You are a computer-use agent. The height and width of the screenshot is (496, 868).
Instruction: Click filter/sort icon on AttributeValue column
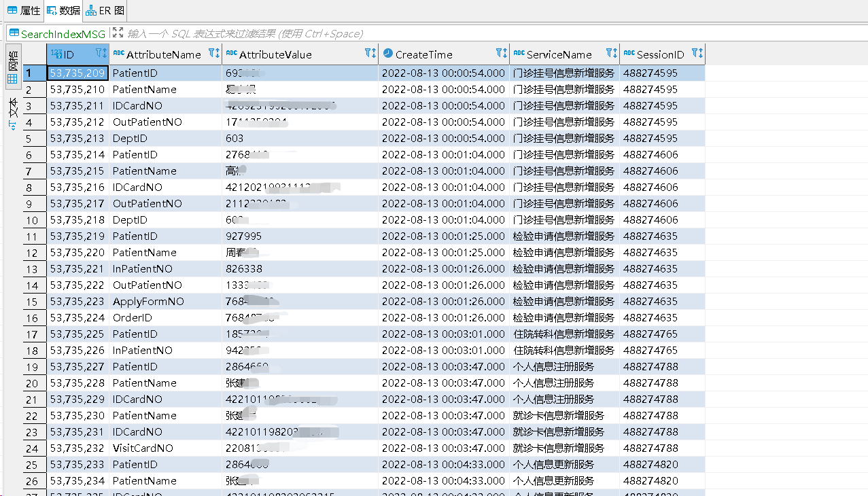pyautogui.click(x=370, y=54)
